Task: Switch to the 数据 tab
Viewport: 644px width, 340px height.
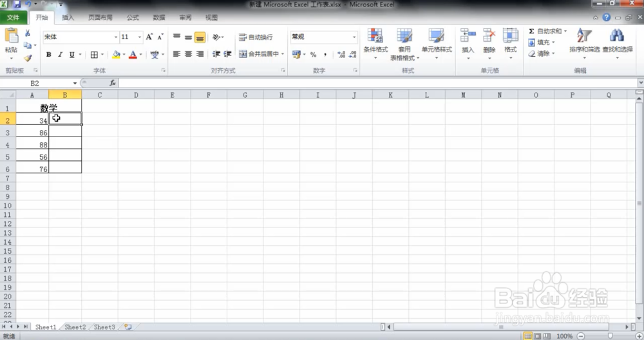Action: [159, 17]
